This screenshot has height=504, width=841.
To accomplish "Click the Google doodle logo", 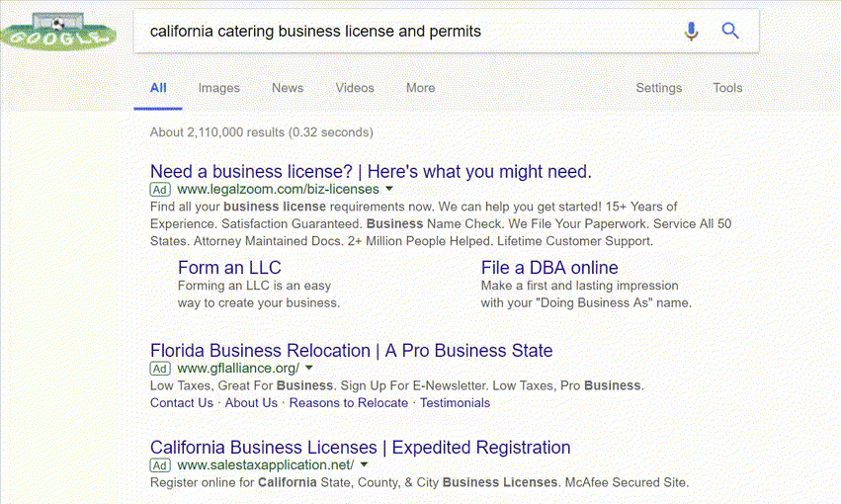I will click(54, 32).
